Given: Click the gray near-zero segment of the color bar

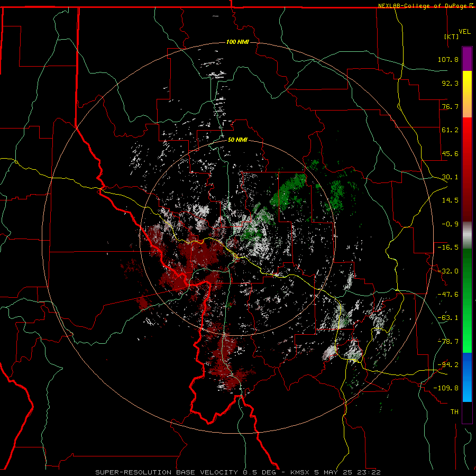Looking at the screenshot, I should [467, 235].
